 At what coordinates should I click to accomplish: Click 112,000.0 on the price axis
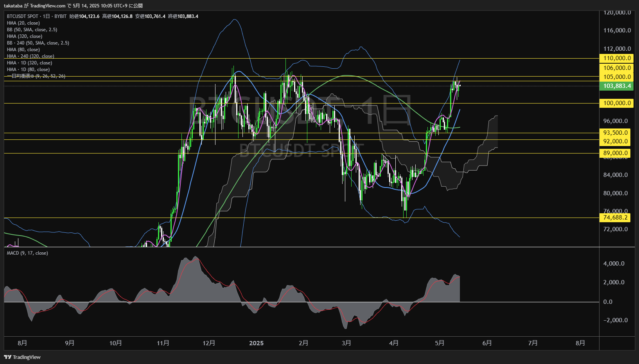click(x=617, y=49)
